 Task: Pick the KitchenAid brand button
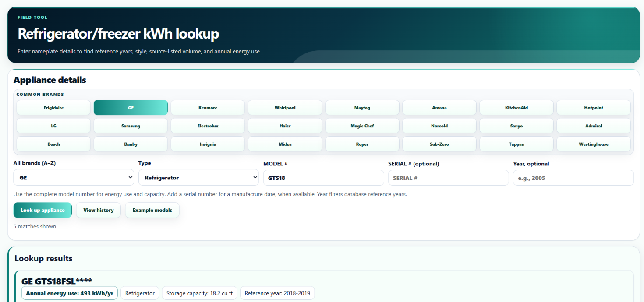[517, 108]
